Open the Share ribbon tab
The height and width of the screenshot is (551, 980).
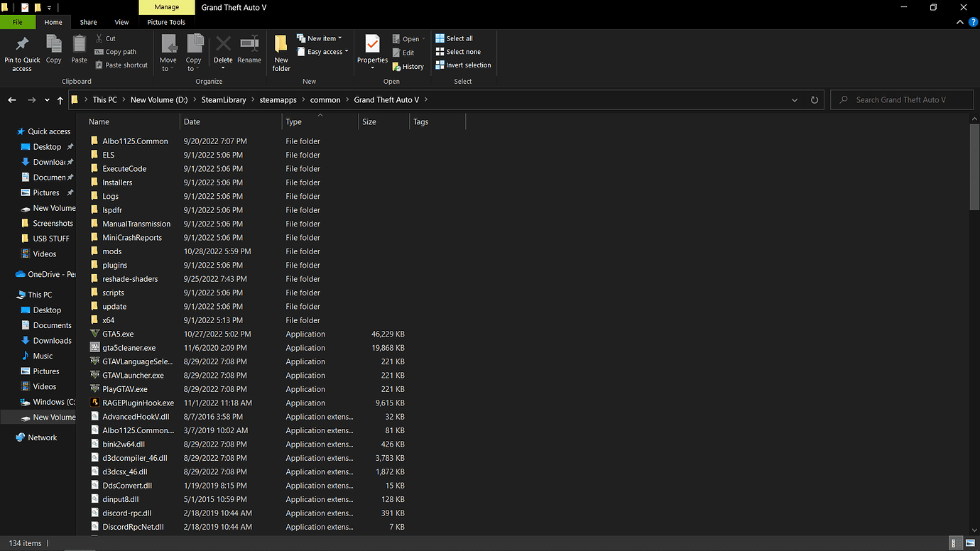click(x=88, y=22)
